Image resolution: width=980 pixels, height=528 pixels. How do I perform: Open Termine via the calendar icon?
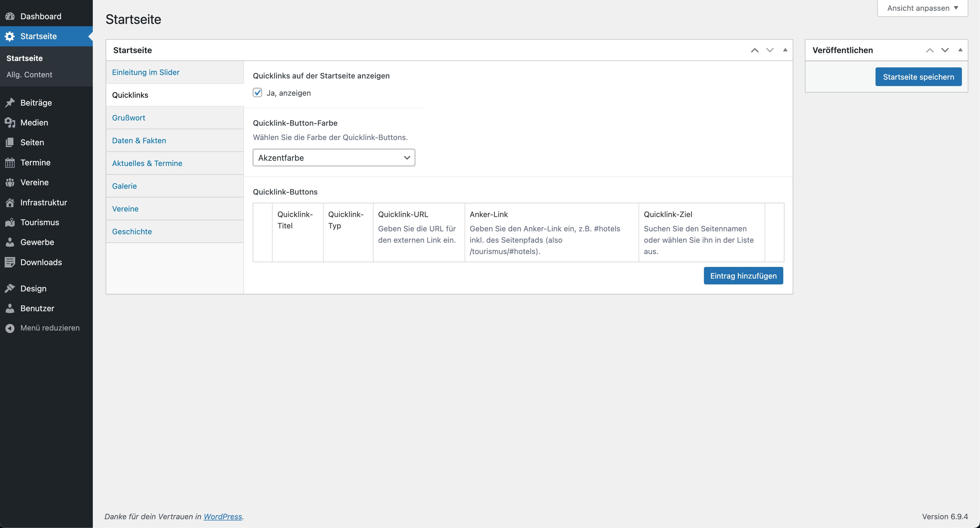point(10,162)
